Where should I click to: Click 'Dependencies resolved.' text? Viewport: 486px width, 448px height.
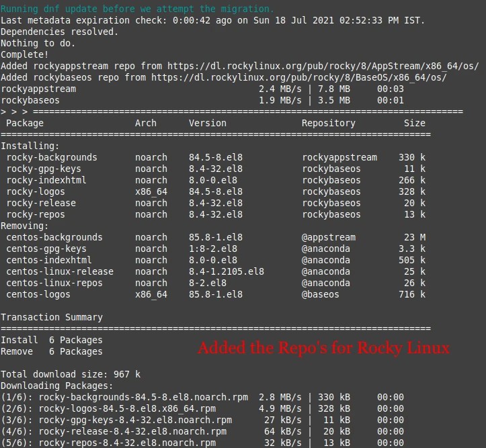[59, 32]
